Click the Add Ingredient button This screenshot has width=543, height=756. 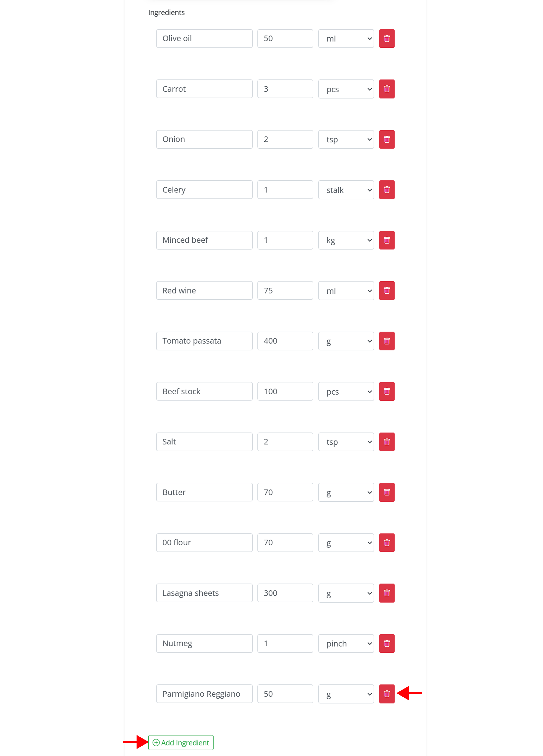point(181,743)
